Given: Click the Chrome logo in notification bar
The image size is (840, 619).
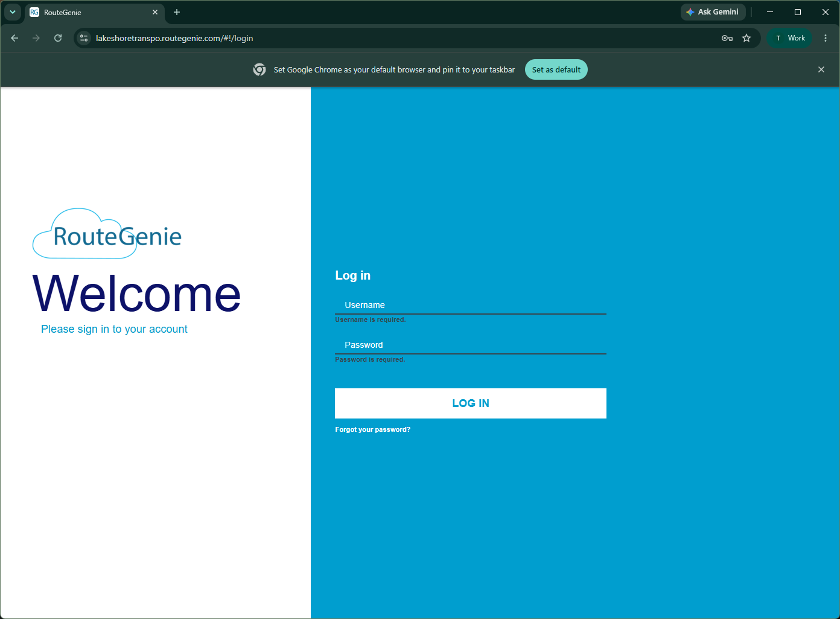Looking at the screenshot, I should point(259,69).
